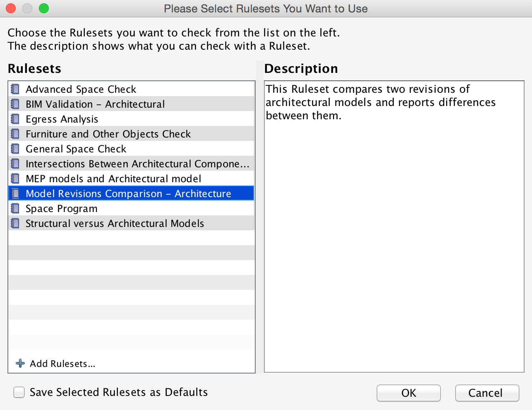Click the icon next to "Structural versus Architectural Models"
Image resolution: width=532 pixels, height=410 pixels.
[15, 223]
